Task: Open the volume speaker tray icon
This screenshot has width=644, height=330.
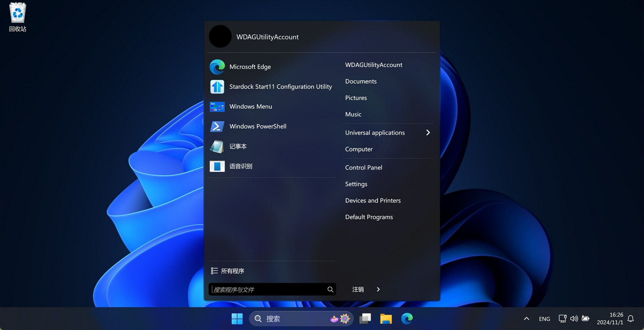Action: coord(574,319)
